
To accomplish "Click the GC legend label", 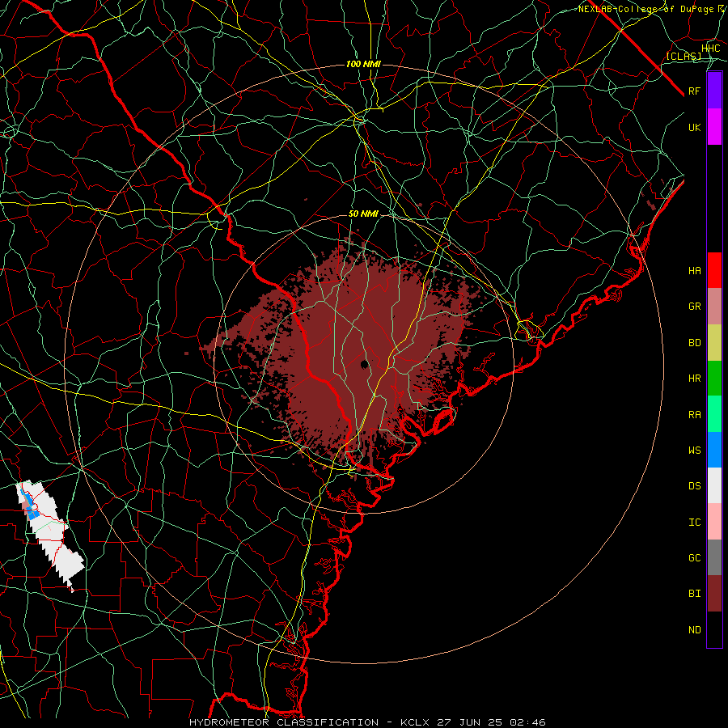I will pyautogui.click(x=694, y=557).
